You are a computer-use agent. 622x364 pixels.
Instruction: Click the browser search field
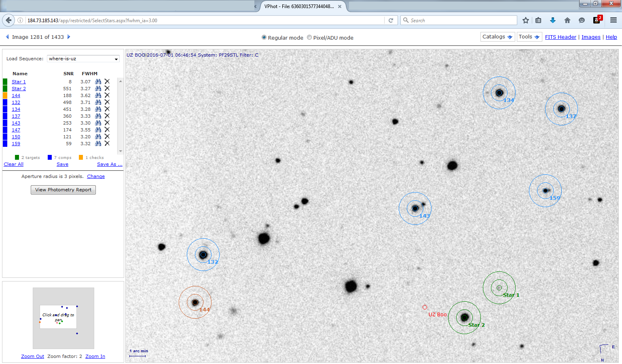pyautogui.click(x=461, y=20)
